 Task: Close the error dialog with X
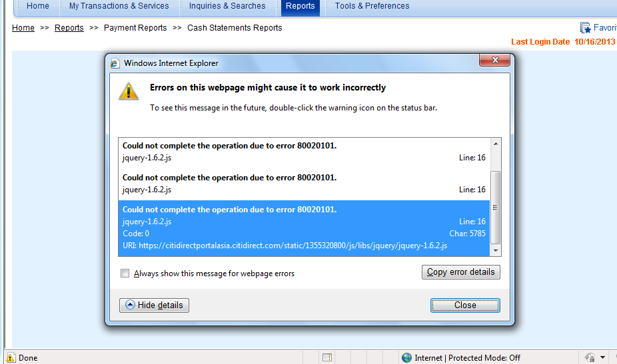click(x=494, y=60)
